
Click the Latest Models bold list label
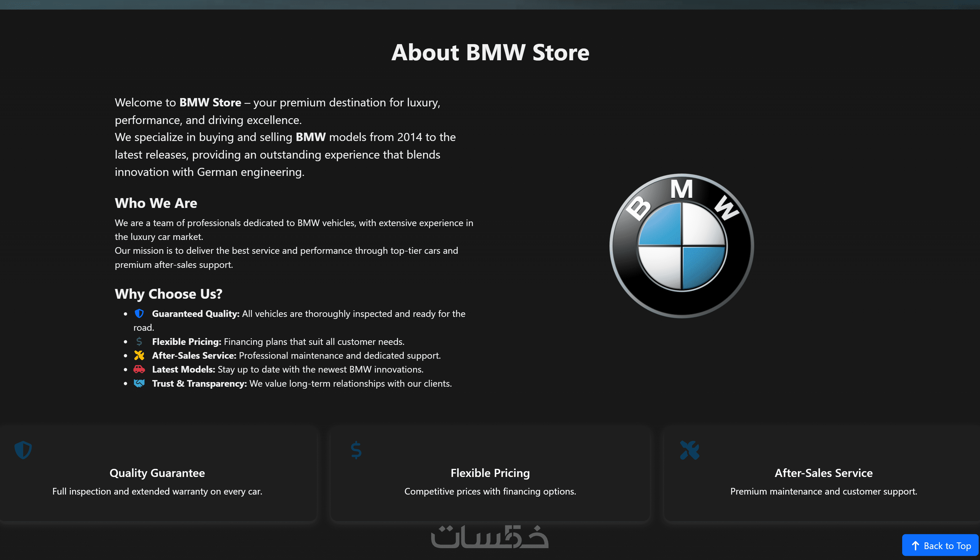[x=183, y=369]
